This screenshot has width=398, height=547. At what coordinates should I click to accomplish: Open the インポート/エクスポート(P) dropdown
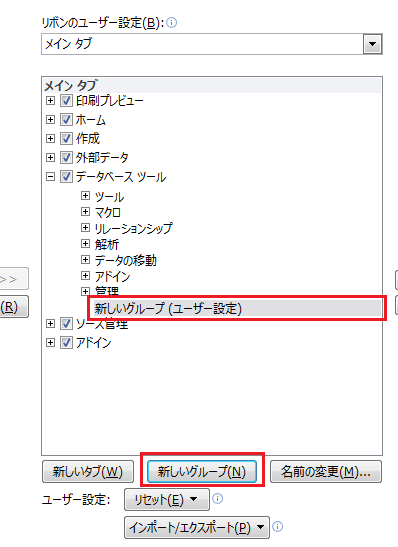pos(197,527)
